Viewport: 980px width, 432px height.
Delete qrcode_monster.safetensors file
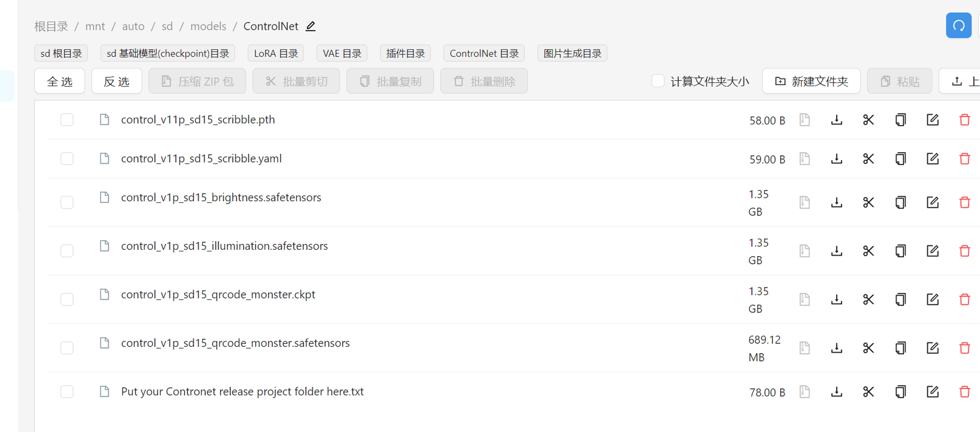point(965,348)
